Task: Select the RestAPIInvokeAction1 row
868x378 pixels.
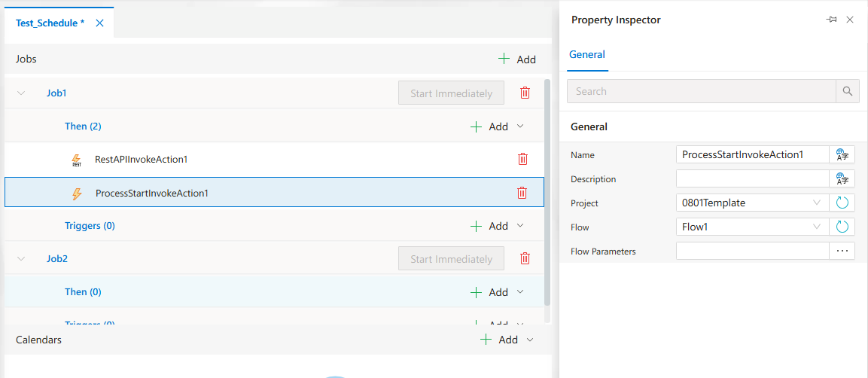Action: 274,160
